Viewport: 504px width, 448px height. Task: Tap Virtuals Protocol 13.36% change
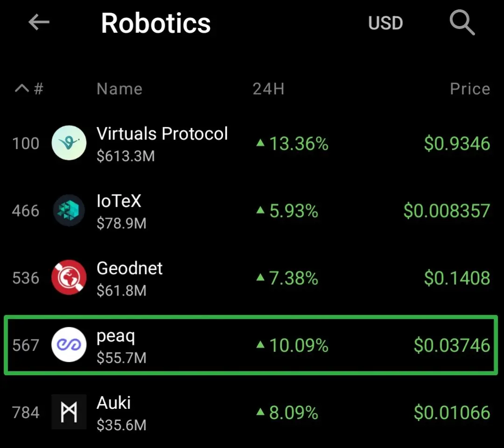click(x=292, y=144)
